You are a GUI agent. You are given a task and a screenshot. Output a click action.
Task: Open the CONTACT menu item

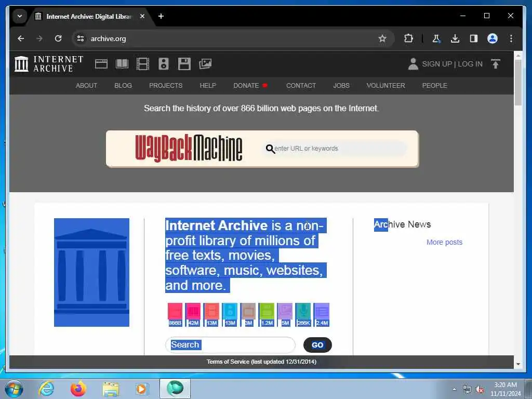pos(301,86)
